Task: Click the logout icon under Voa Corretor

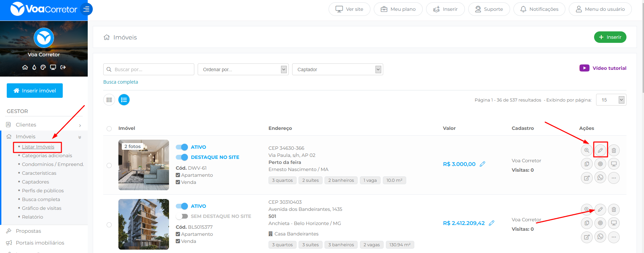Action: click(63, 67)
